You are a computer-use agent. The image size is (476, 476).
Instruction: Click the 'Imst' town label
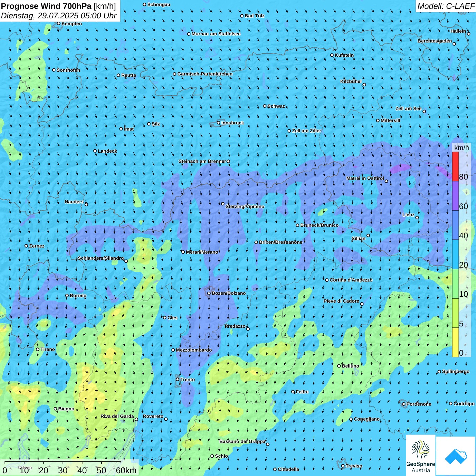pyautogui.click(x=129, y=129)
